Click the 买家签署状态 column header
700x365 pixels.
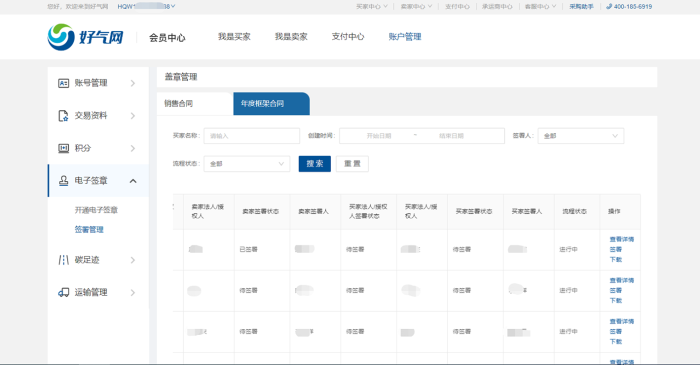(x=474, y=212)
